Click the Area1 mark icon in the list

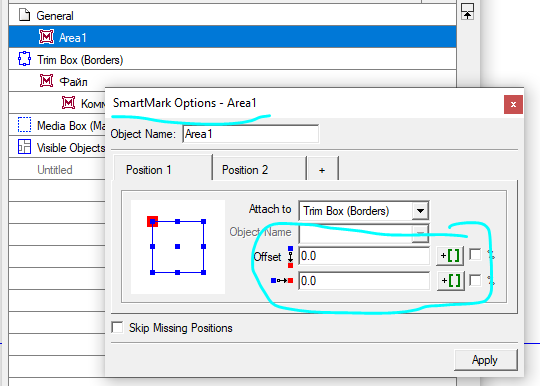[x=46, y=37]
